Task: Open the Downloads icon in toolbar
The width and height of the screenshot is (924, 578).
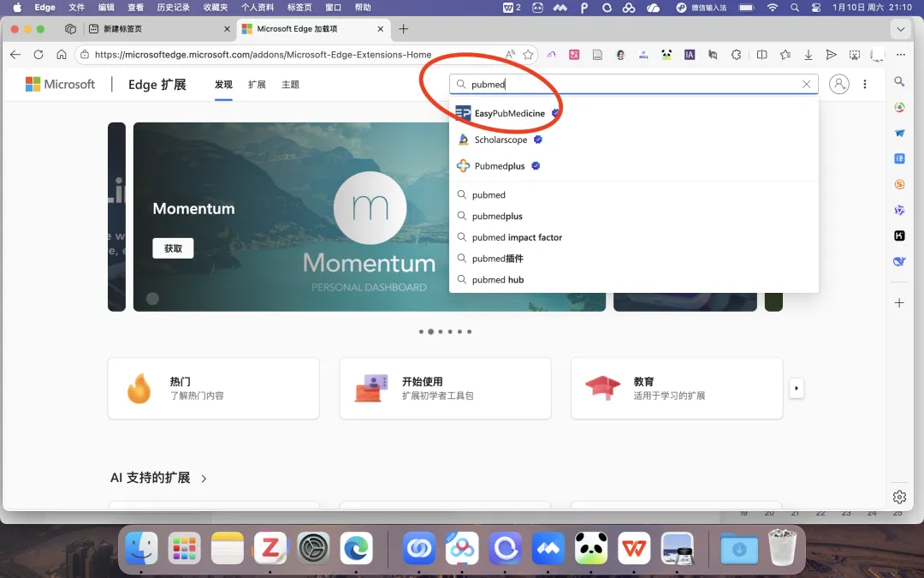Action: [808, 54]
